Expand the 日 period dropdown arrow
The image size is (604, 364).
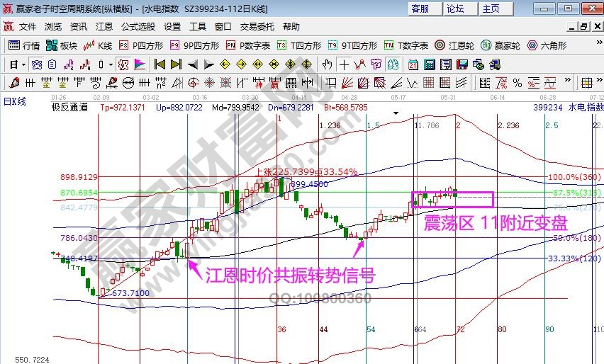(23, 64)
